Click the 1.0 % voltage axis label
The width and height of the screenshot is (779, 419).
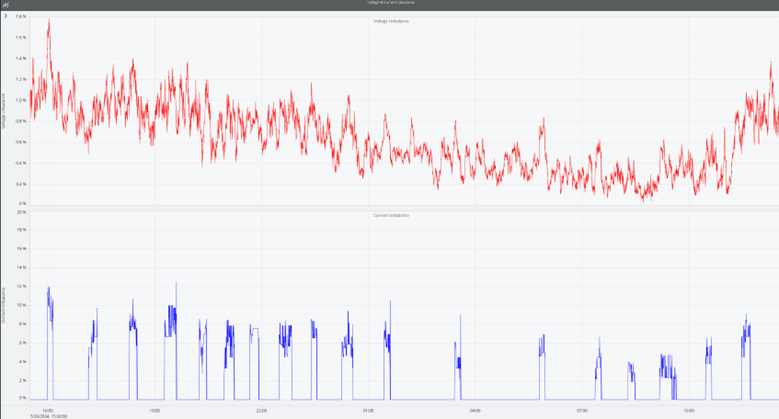(x=21, y=100)
